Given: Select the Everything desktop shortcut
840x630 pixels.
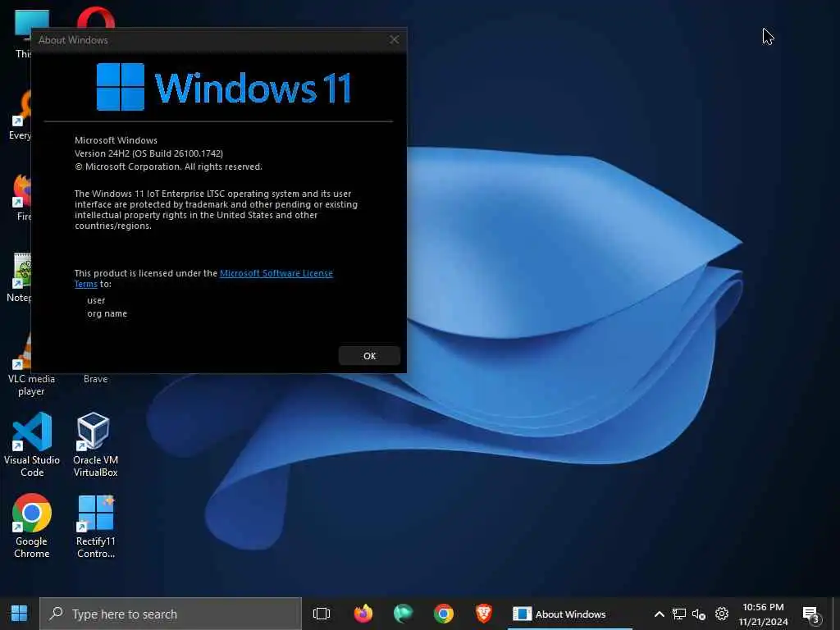Looking at the screenshot, I should [20, 115].
